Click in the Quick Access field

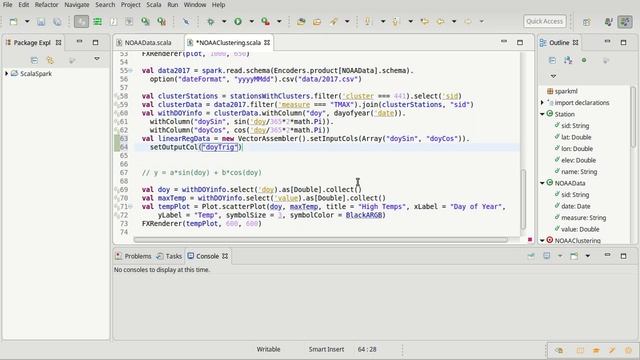tap(544, 21)
